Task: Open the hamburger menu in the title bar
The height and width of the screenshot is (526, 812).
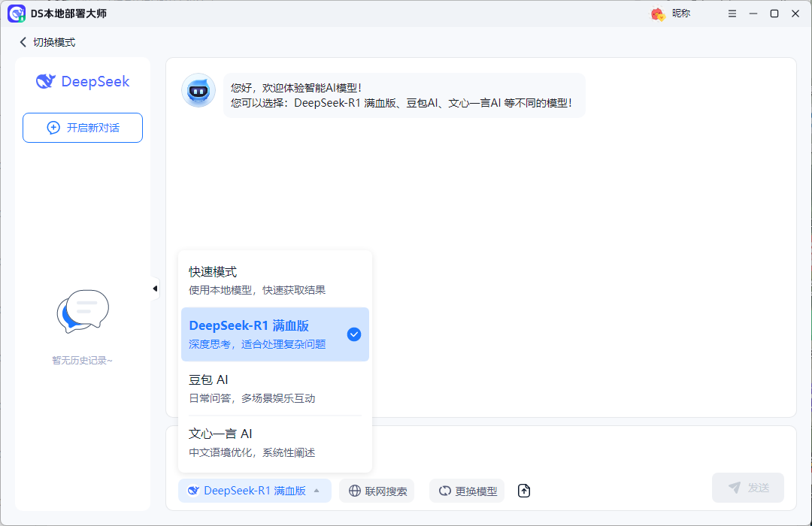Action: [x=732, y=13]
